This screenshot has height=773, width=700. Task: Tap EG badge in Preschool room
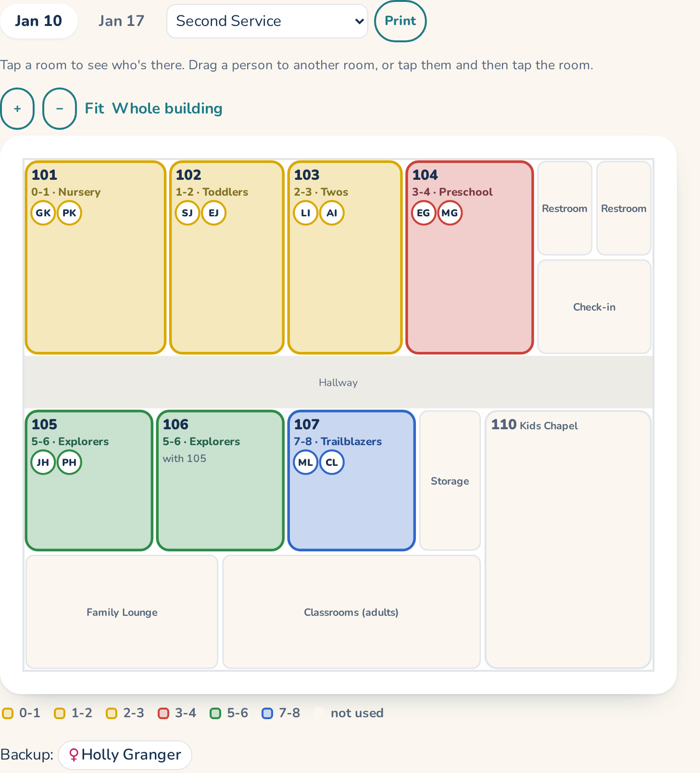point(424,213)
